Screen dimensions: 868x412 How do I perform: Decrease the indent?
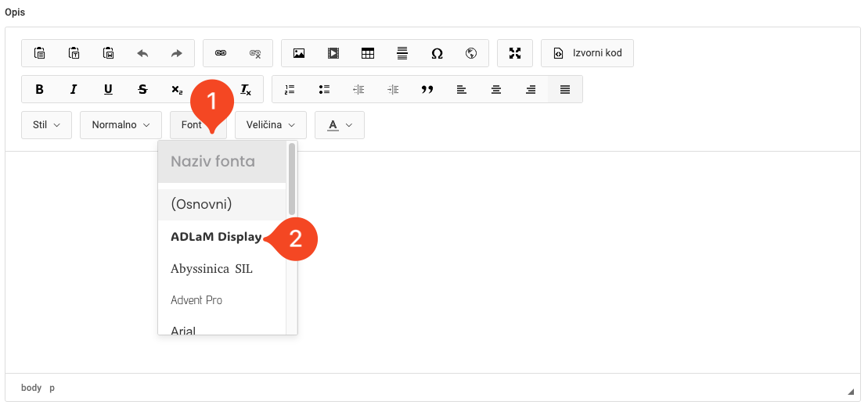(x=358, y=90)
